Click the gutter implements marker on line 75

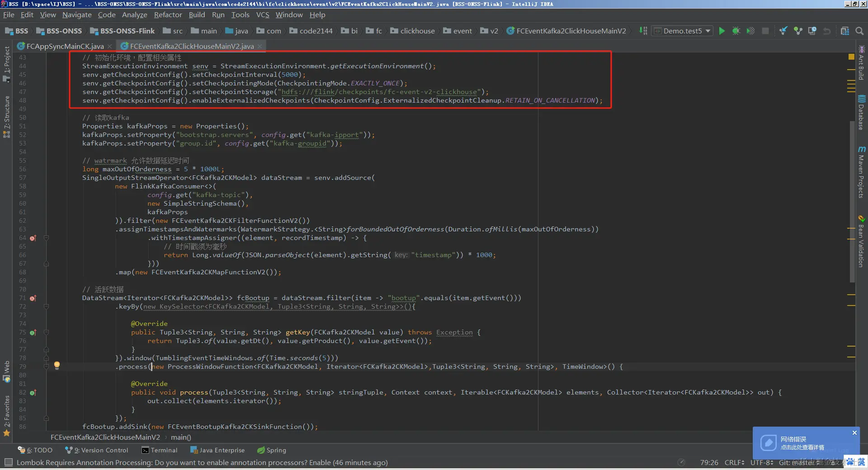pos(33,332)
